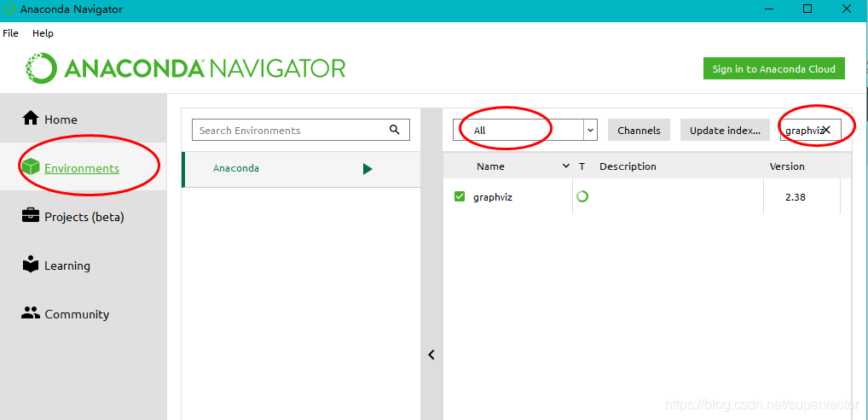The width and height of the screenshot is (868, 420).
Task: Open the Help menu
Action: tap(43, 33)
